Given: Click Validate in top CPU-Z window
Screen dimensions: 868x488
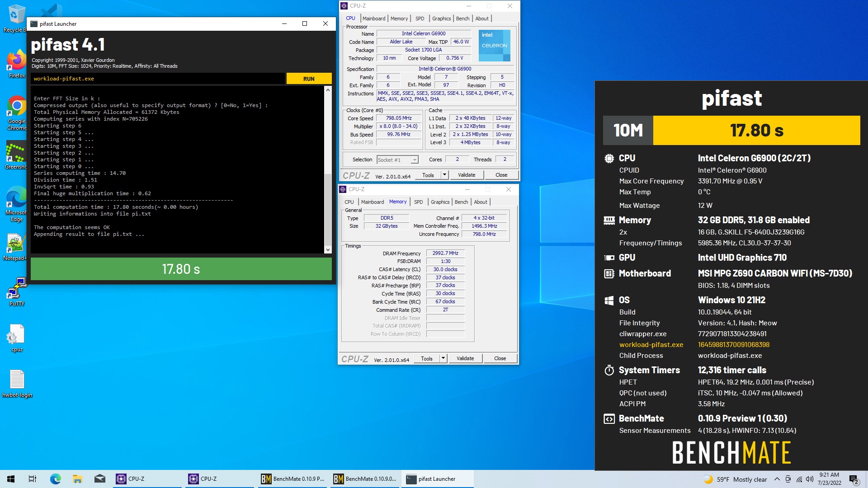Looking at the screenshot, I should 467,175.
